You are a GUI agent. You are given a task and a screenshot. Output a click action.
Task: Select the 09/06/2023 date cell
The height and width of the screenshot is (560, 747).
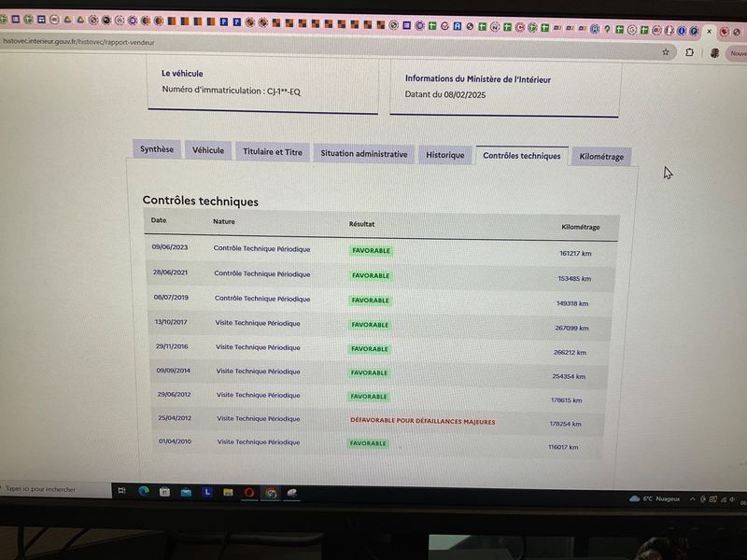[170, 247]
